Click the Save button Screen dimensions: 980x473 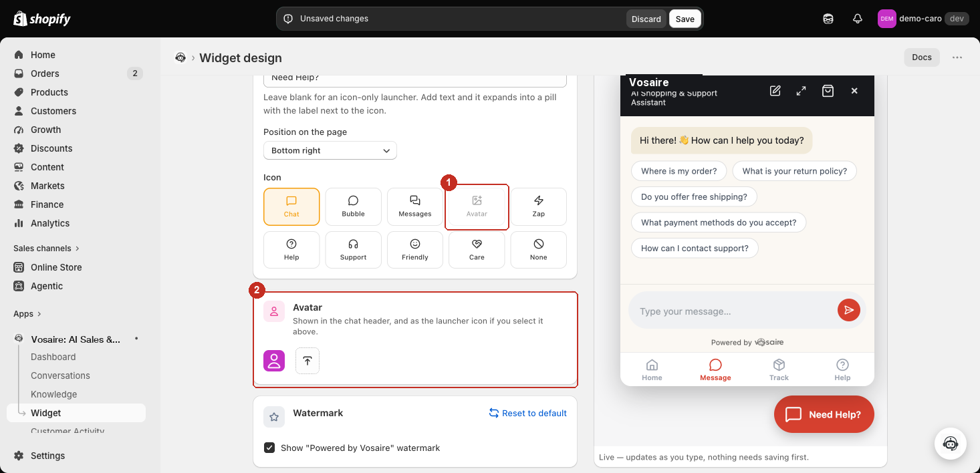point(685,19)
